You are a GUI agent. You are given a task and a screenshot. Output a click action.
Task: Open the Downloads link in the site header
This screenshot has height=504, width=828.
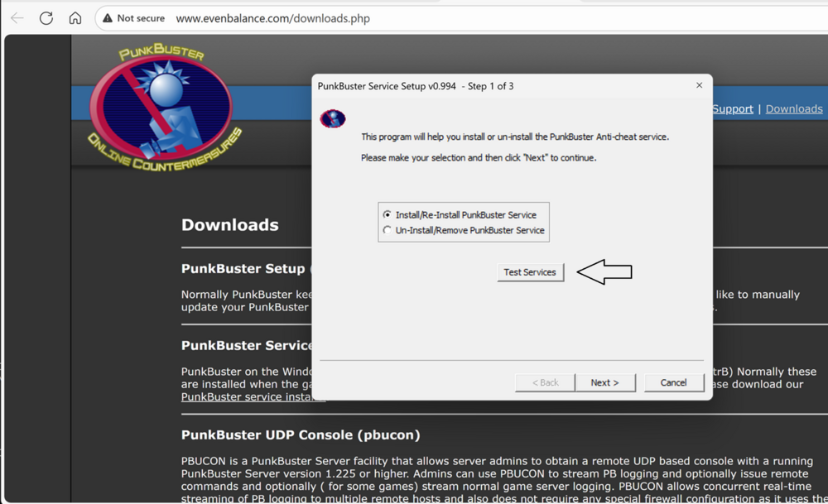click(x=793, y=109)
